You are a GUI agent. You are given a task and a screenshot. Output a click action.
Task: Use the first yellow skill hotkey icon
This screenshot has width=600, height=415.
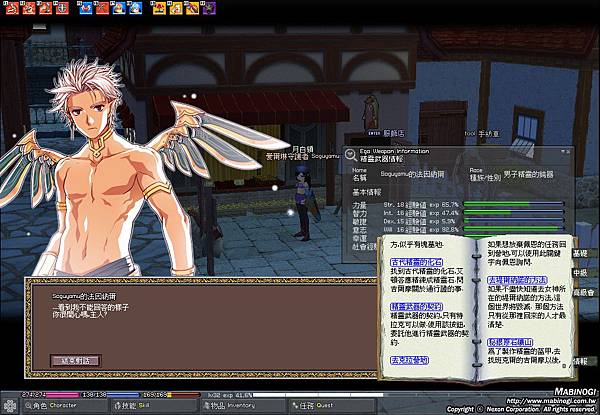point(159,8)
